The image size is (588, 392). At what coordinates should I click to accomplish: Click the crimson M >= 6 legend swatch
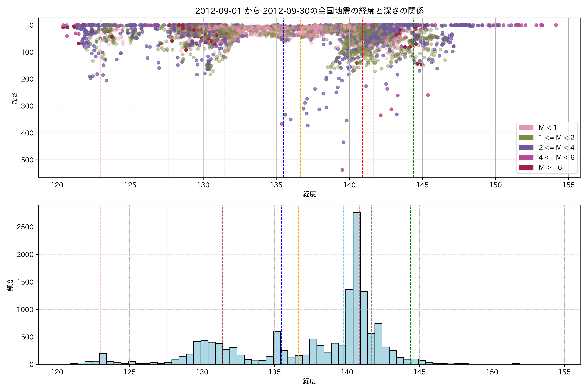click(x=526, y=167)
